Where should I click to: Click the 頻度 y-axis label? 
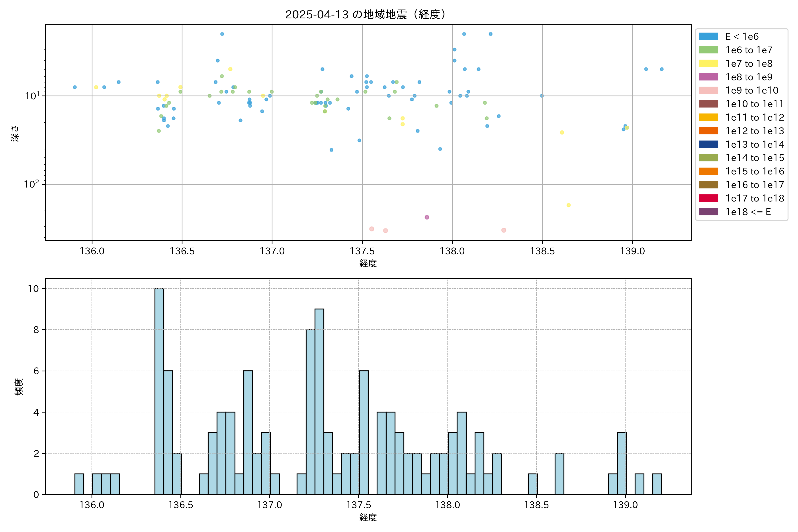(19, 387)
